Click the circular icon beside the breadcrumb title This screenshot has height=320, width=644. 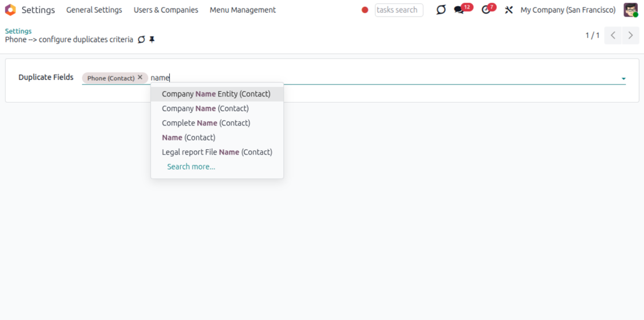[x=141, y=40]
